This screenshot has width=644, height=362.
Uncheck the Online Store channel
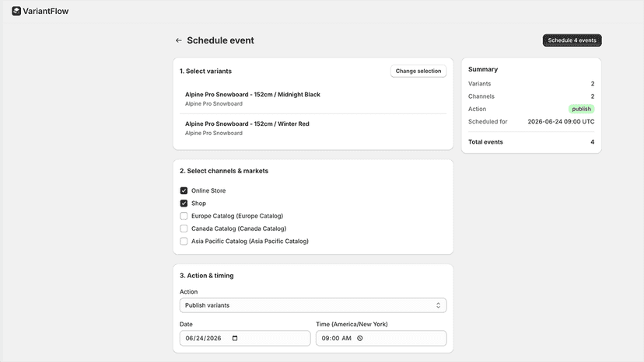pos(184,190)
